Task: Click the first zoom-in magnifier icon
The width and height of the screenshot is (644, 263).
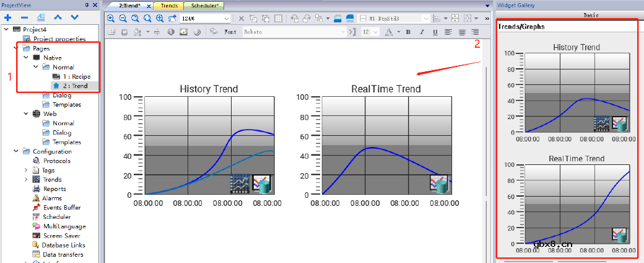Action: click(x=111, y=19)
